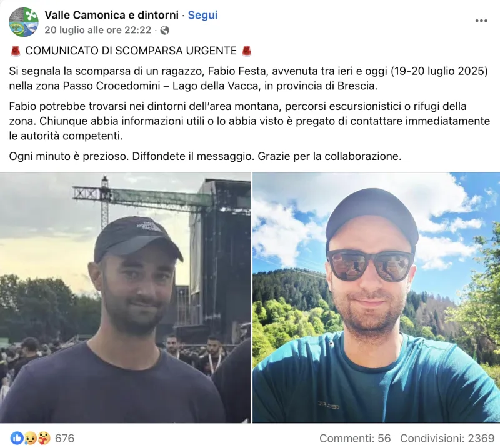Click the globe public visibility icon
This screenshot has height=448, width=500.
click(165, 30)
